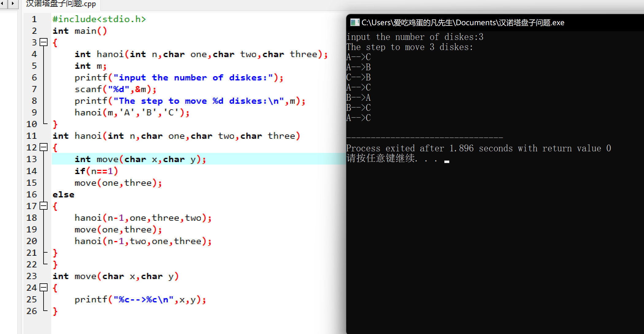Click the left tab scroll arrow
The height and width of the screenshot is (334, 644).
tap(3, 4)
